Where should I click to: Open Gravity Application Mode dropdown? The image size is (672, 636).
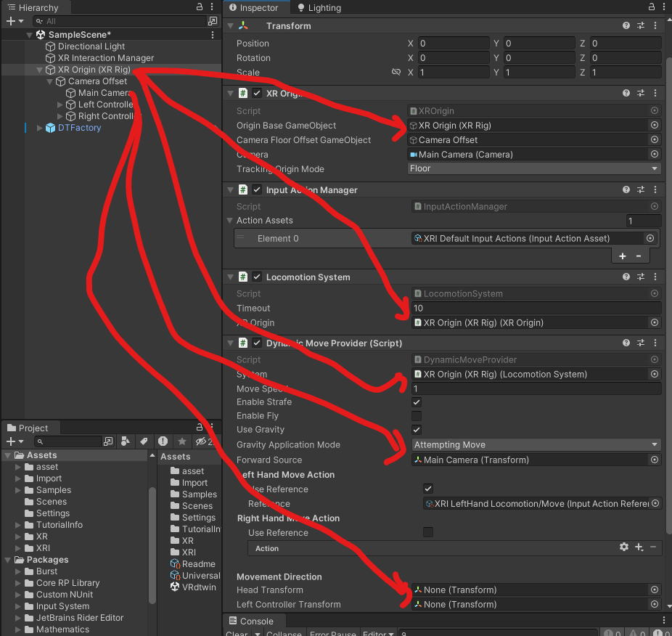536,445
